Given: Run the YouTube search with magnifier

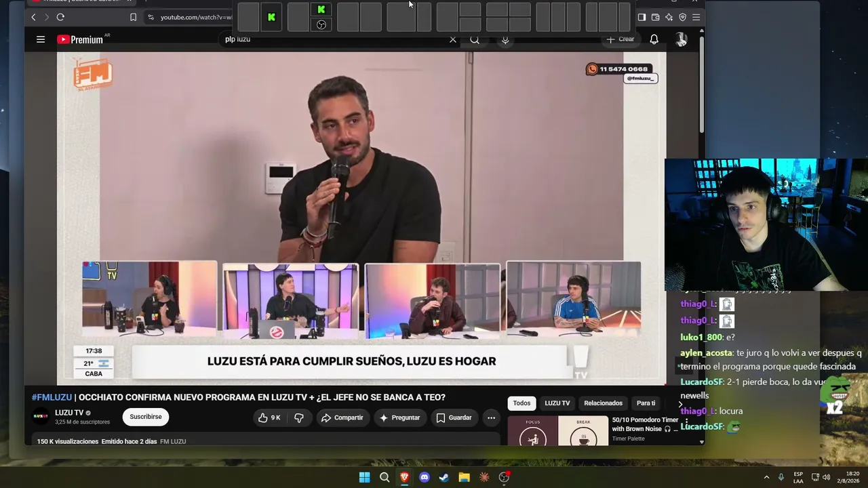Looking at the screenshot, I should point(475,39).
